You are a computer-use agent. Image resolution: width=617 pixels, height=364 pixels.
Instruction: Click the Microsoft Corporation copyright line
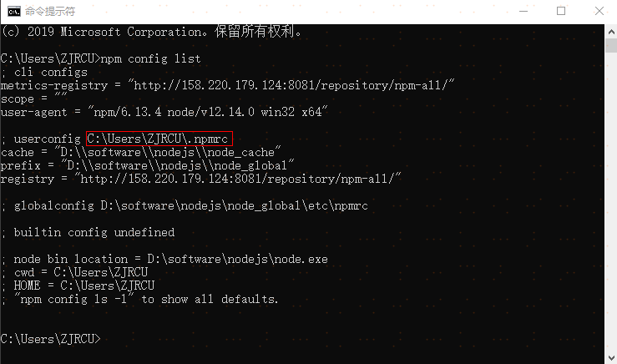pyautogui.click(x=151, y=32)
